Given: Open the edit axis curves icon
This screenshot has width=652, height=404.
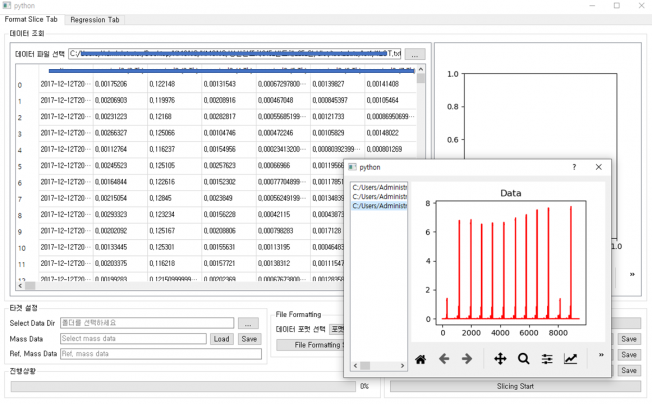Looking at the screenshot, I should pyautogui.click(x=570, y=358).
